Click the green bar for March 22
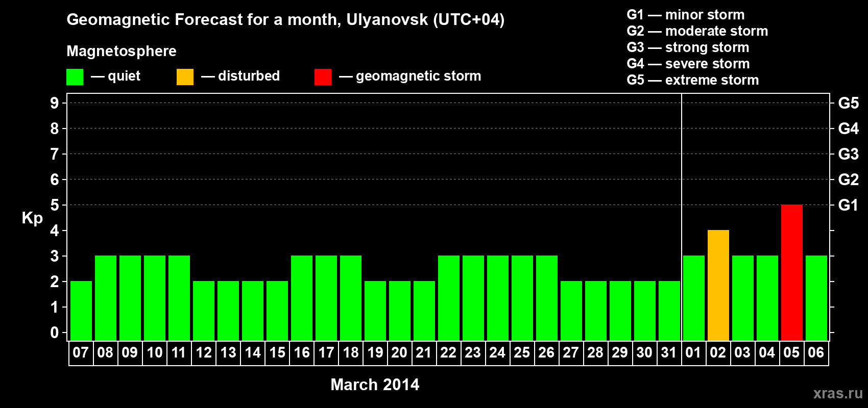Viewport: 868px width, 408px height. pyautogui.click(x=448, y=298)
